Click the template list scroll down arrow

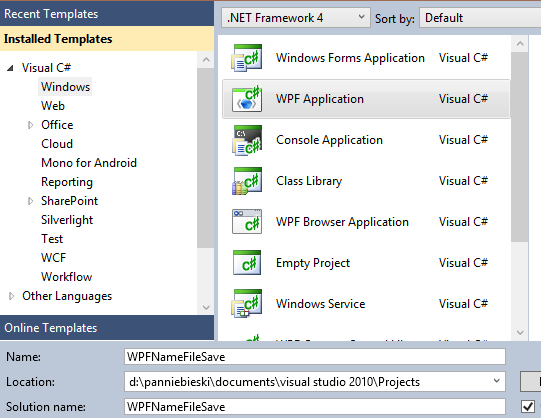pyautogui.click(x=520, y=332)
